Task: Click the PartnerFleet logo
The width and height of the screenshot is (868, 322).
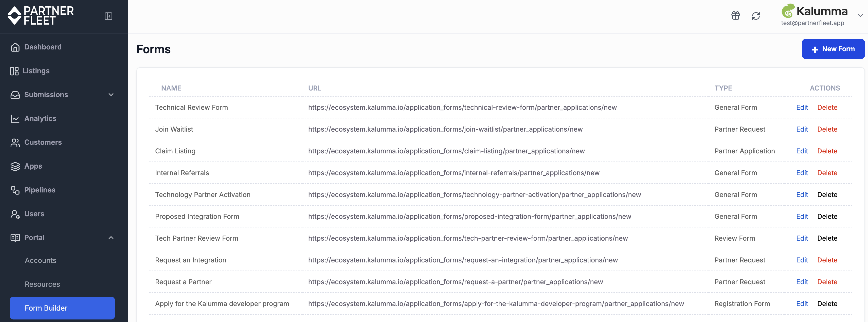Action: (41, 15)
